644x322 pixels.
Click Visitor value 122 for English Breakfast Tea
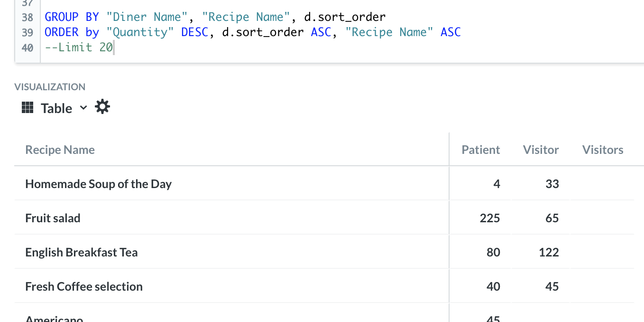pos(549,252)
